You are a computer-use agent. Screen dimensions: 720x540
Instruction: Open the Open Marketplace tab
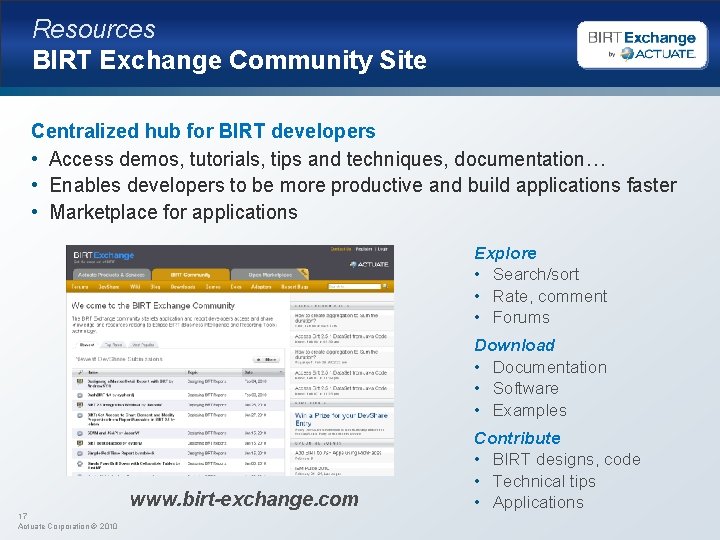pos(270,275)
